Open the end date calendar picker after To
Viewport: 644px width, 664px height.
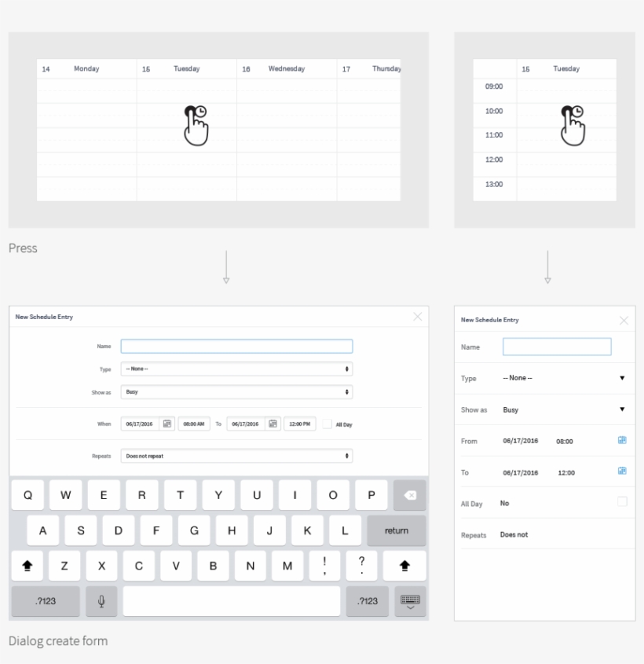point(273,423)
